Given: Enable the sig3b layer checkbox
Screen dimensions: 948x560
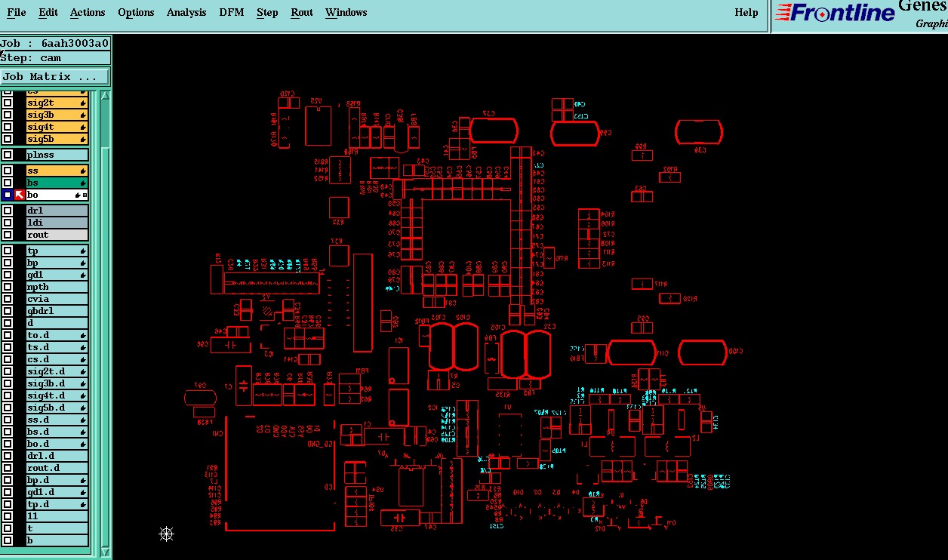Looking at the screenshot, I should tap(8, 115).
